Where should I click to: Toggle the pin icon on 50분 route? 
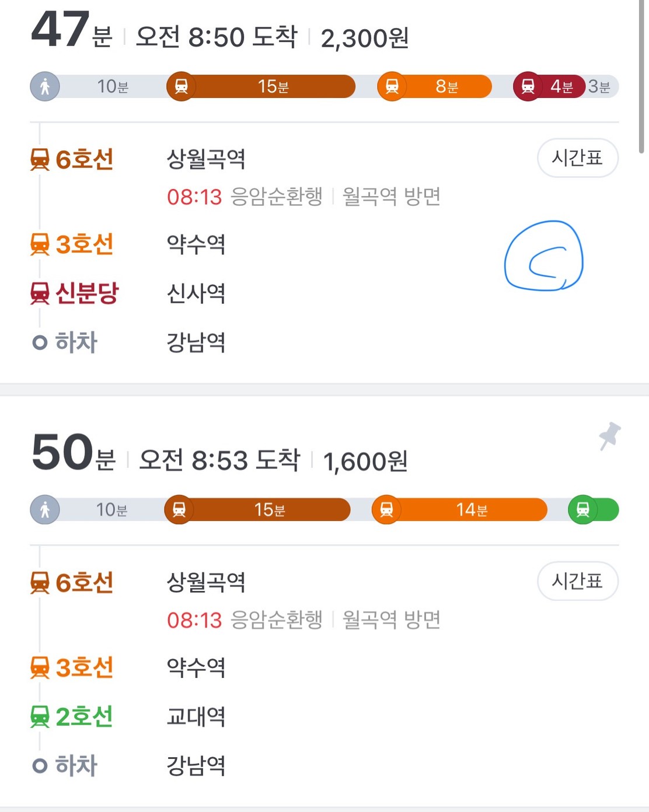coord(610,436)
